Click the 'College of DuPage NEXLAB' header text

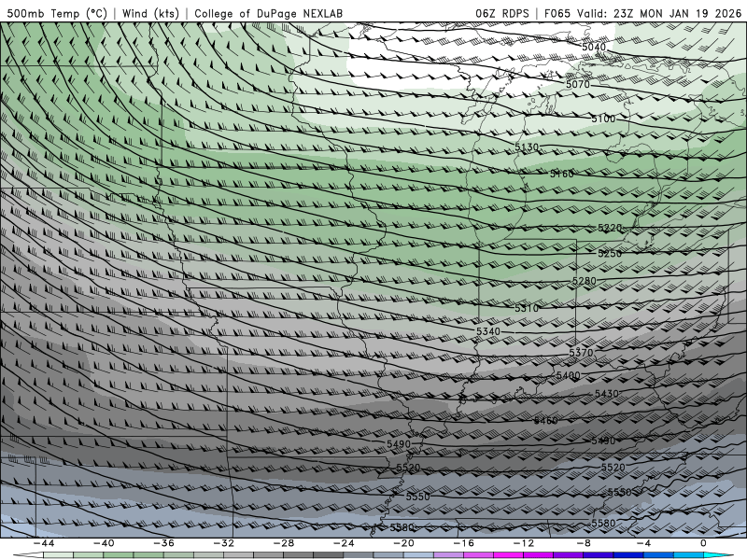(268, 13)
